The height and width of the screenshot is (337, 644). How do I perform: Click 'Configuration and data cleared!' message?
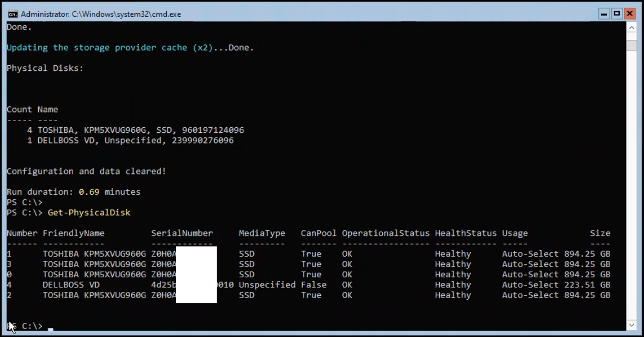pos(86,171)
